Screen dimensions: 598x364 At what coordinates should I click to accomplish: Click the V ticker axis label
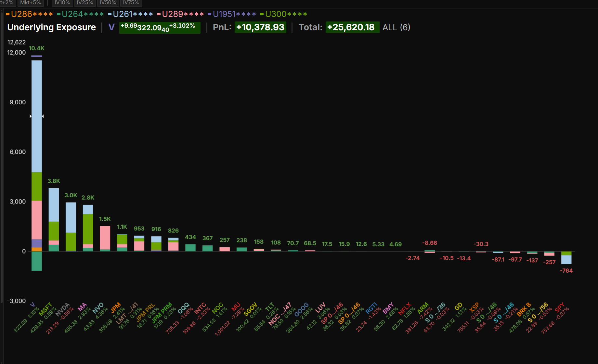tap(32, 305)
